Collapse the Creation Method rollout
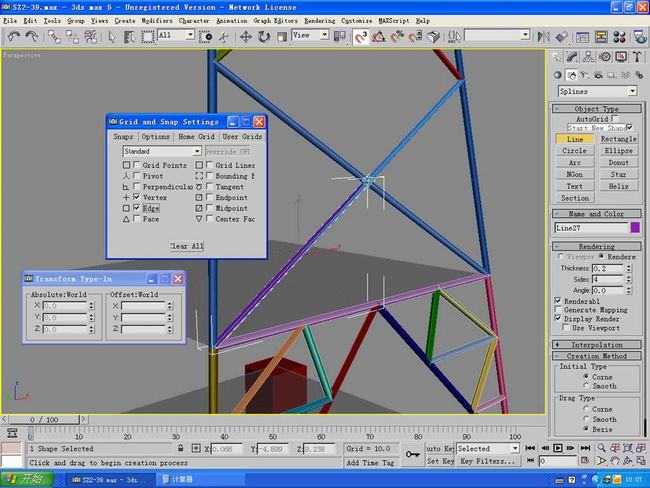650x488 pixels. [x=597, y=356]
